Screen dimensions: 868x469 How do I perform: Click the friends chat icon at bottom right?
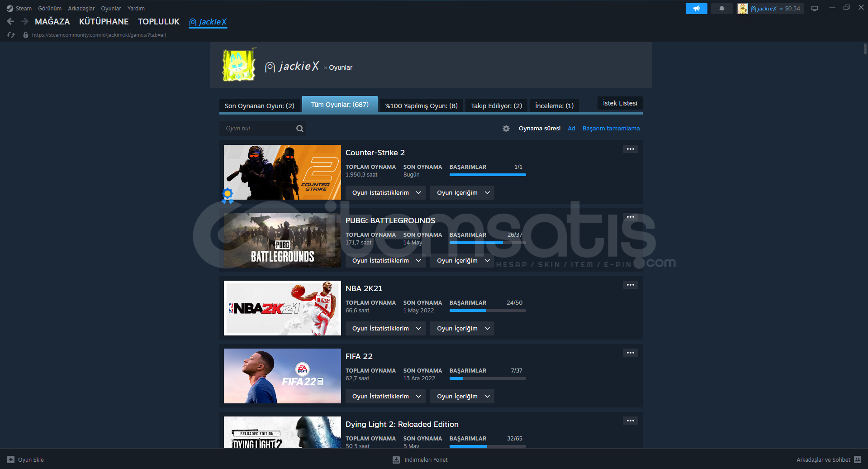[858, 459]
